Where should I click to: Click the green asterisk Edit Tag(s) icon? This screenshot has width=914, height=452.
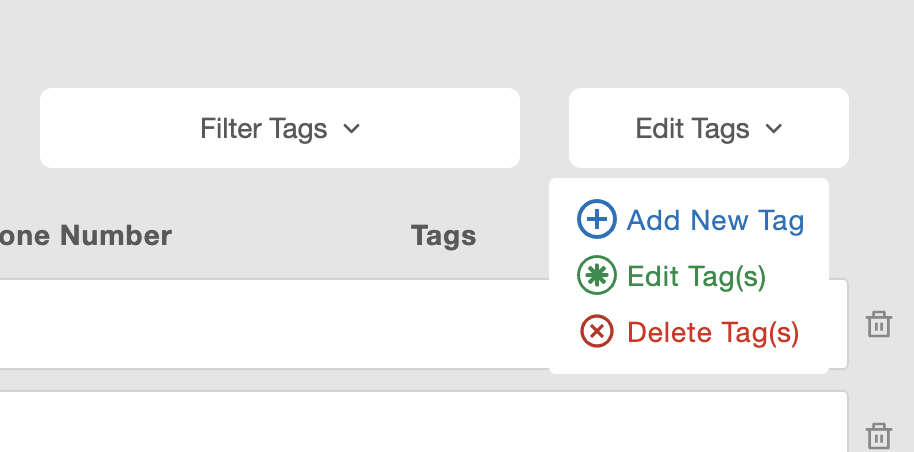point(597,277)
